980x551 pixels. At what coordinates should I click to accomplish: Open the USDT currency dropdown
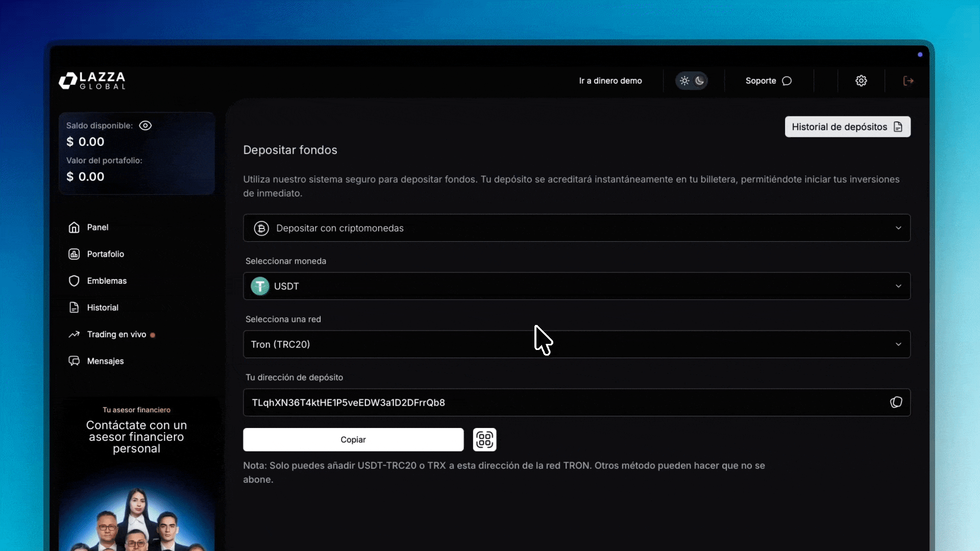coord(576,286)
